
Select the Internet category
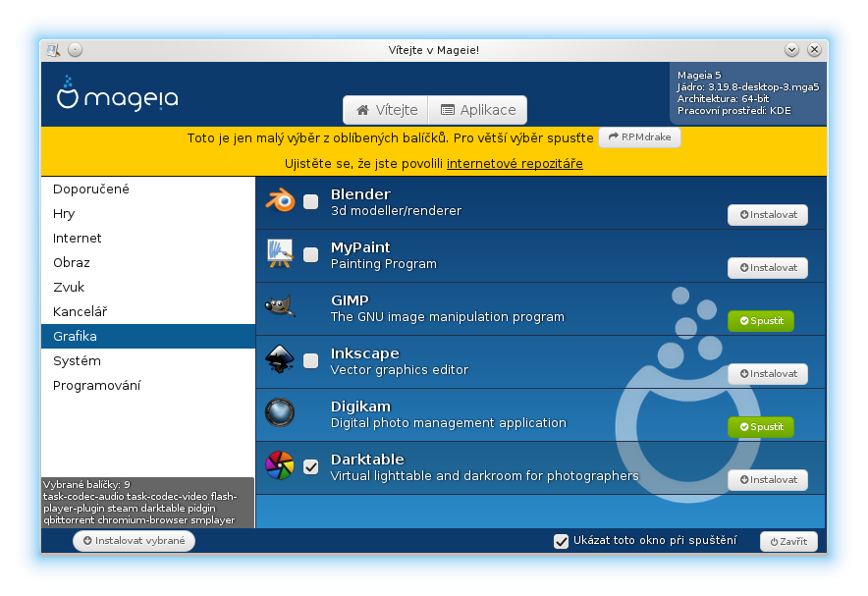coord(148,238)
